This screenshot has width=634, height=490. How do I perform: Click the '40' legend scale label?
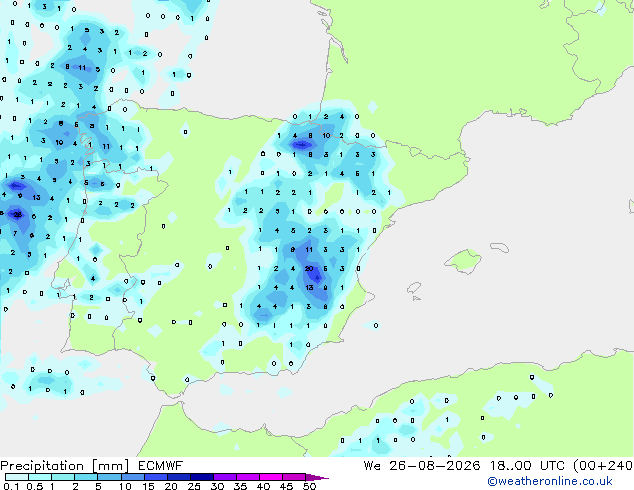coord(263,486)
